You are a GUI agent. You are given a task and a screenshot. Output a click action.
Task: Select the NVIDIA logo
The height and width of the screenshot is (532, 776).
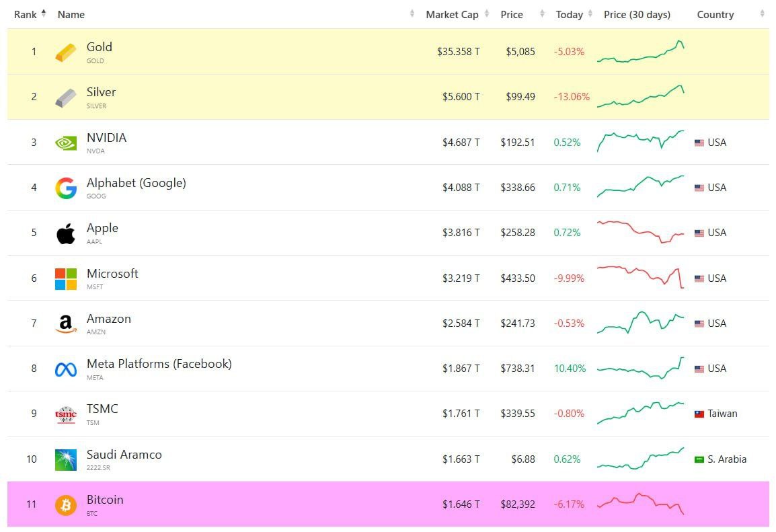coord(65,142)
